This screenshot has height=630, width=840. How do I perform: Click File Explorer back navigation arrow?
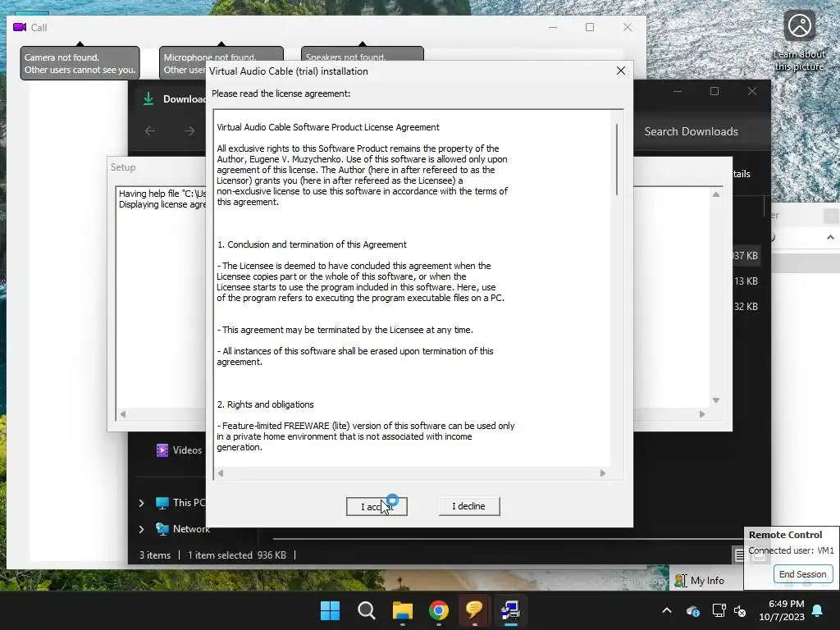(150, 130)
